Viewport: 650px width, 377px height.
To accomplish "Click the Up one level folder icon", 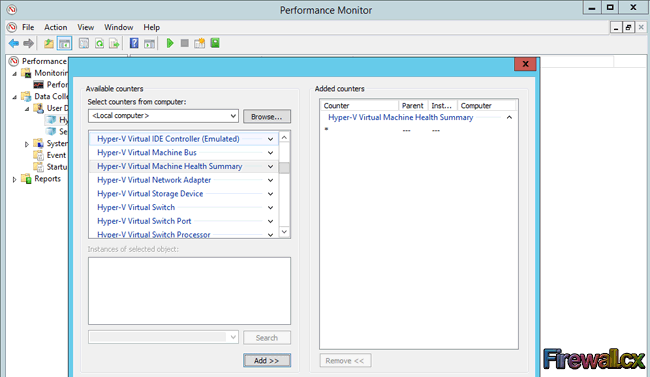I will (x=49, y=43).
